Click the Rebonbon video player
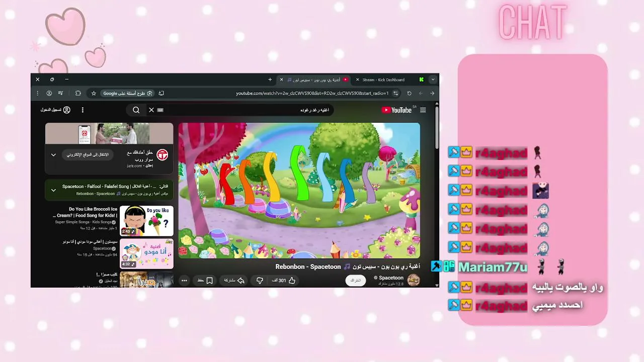The width and height of the screenshot is (644, 362). tap(299, 191)
